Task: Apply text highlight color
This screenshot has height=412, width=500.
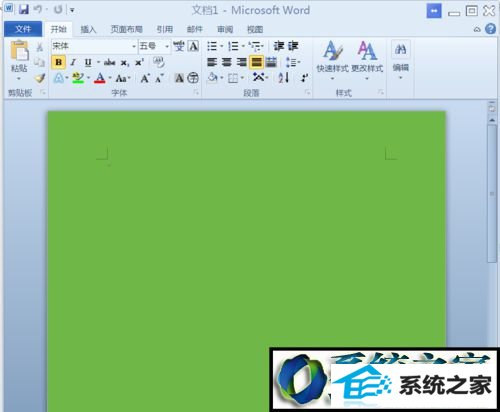Action: tap(78, 78)
